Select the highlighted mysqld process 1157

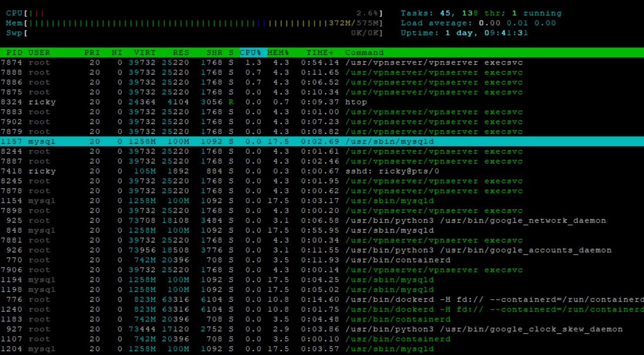tap(322, 141)
